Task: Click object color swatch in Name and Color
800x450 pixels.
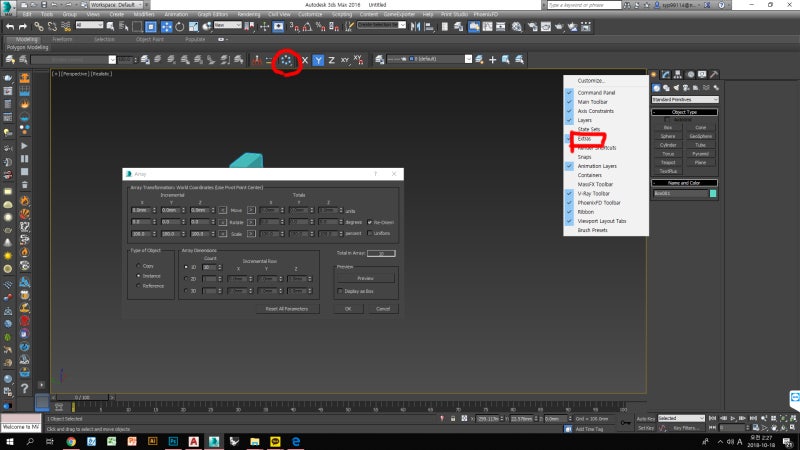Action: 713,194
